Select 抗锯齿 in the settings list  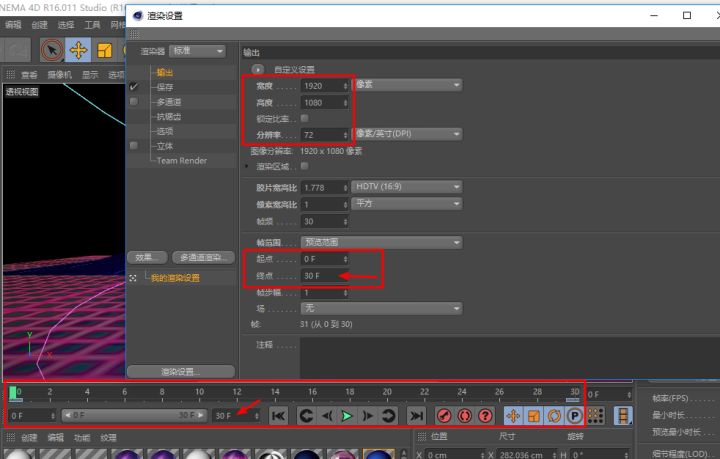[x=169, y=116]
